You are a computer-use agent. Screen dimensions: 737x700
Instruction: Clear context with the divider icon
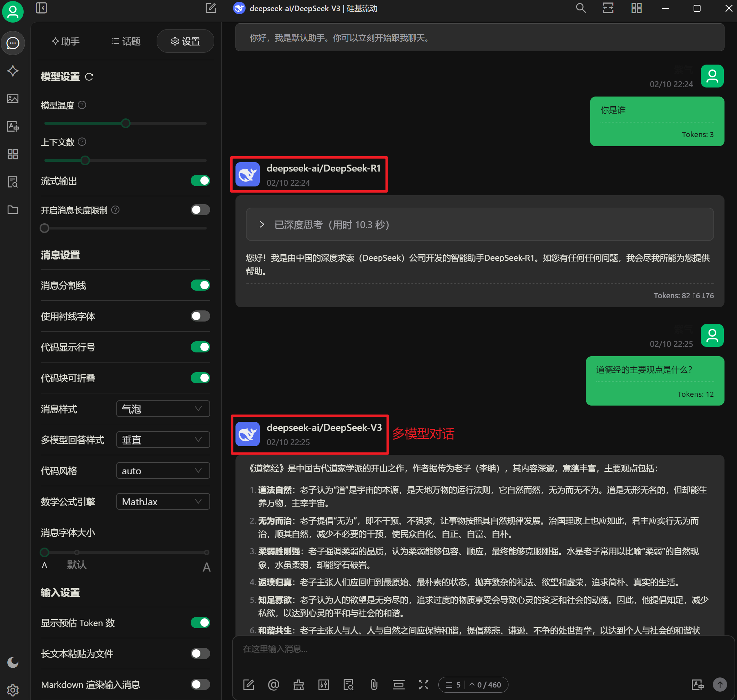[x=398, y=685]
